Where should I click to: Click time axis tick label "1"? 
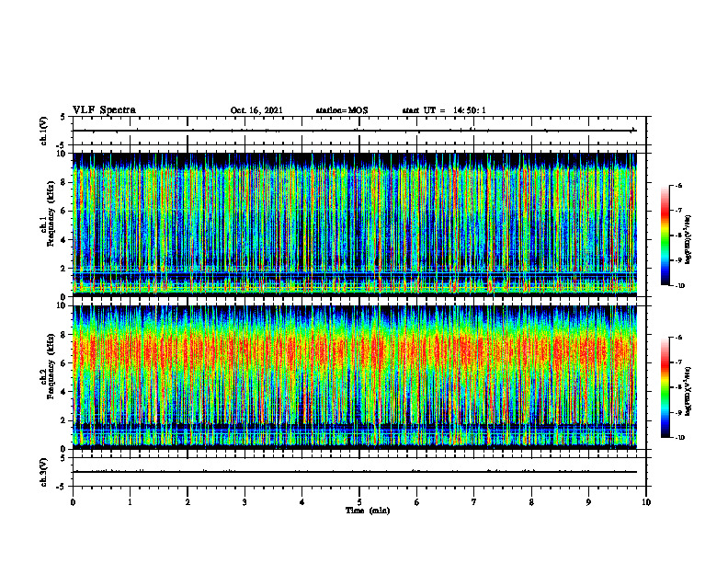[x=130, y=502]
